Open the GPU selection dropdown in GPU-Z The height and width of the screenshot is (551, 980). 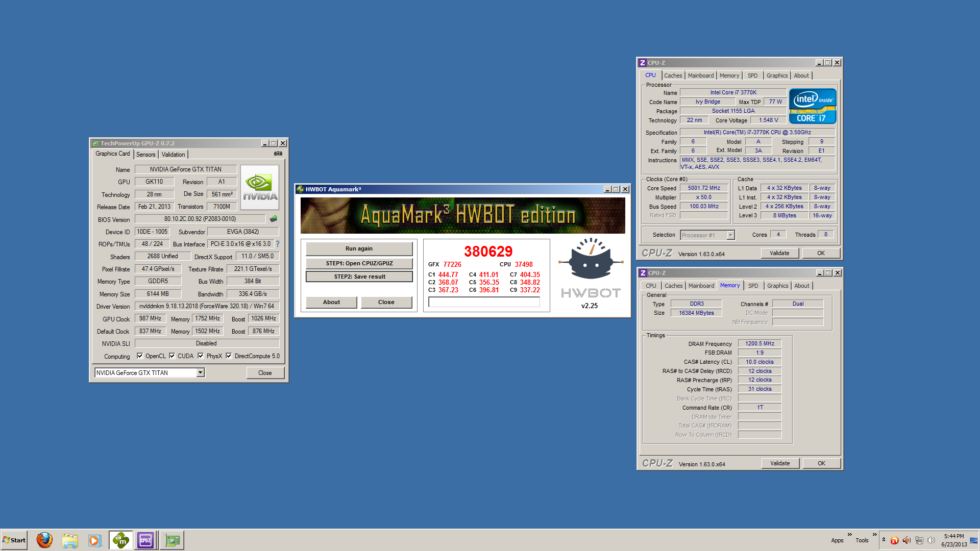[201, 372]
